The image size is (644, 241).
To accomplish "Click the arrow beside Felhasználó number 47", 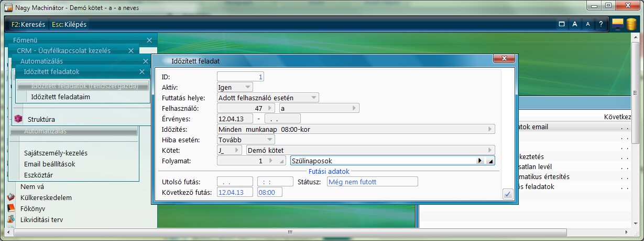I will point(269,108).
